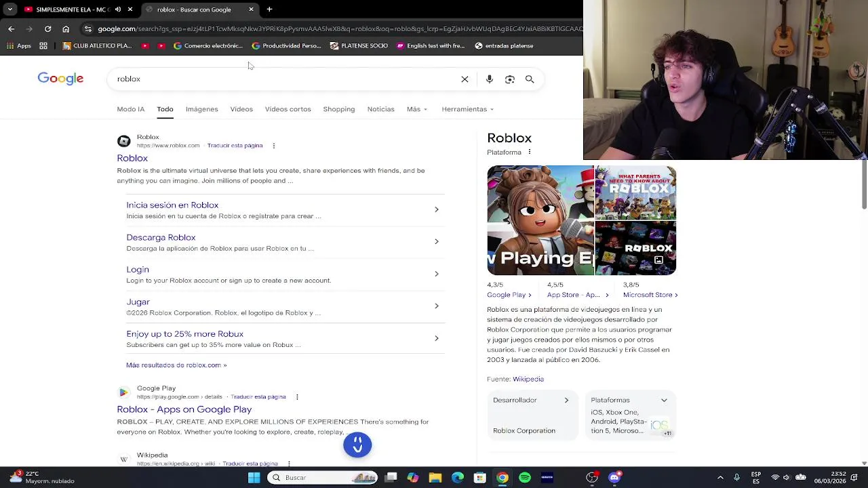Open the tab search dropdown arrow

[x=9, y=9]
